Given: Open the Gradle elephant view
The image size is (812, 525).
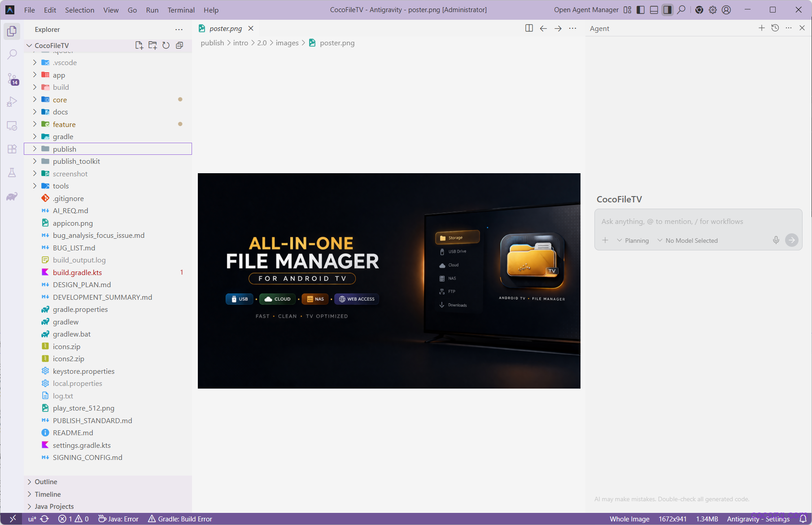Looking at the screenshot, I should tap(12, 197).
